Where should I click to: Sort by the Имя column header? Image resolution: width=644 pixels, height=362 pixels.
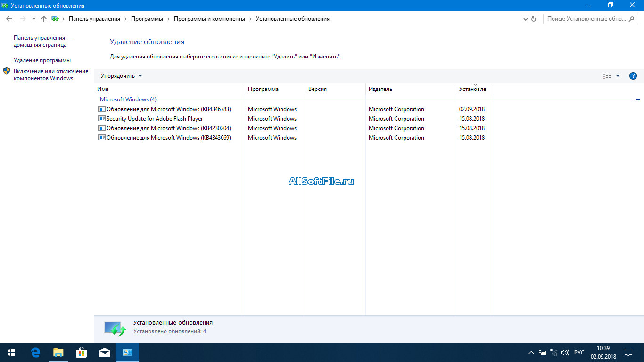[170, 89]
